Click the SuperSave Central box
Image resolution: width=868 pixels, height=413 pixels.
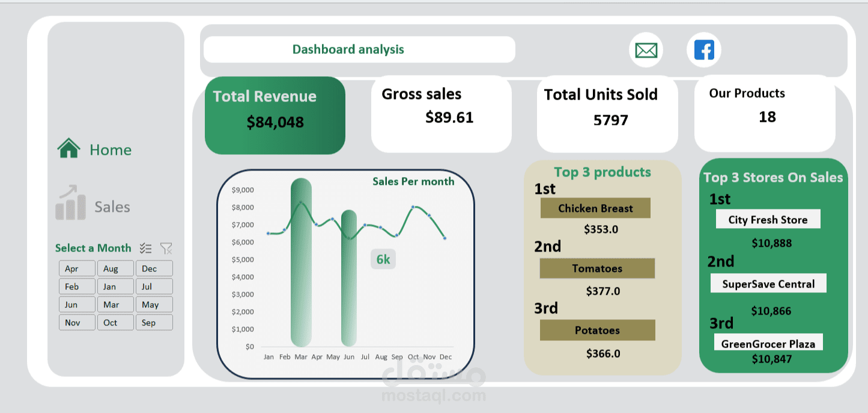click(x=768, y=284)
